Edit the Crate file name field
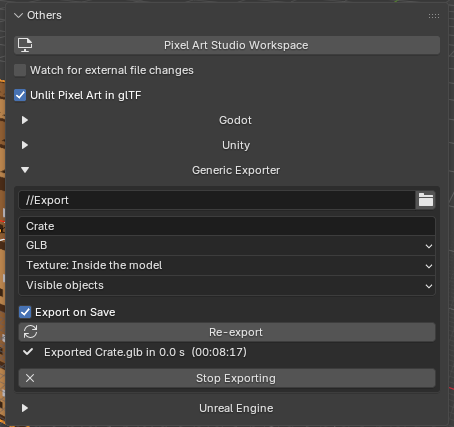 click(x=227, y=226)
